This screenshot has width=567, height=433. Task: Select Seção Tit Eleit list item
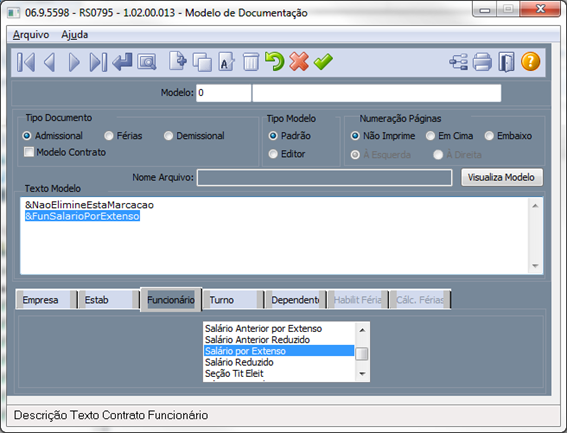pyautogui.click(x=279, y=373)
